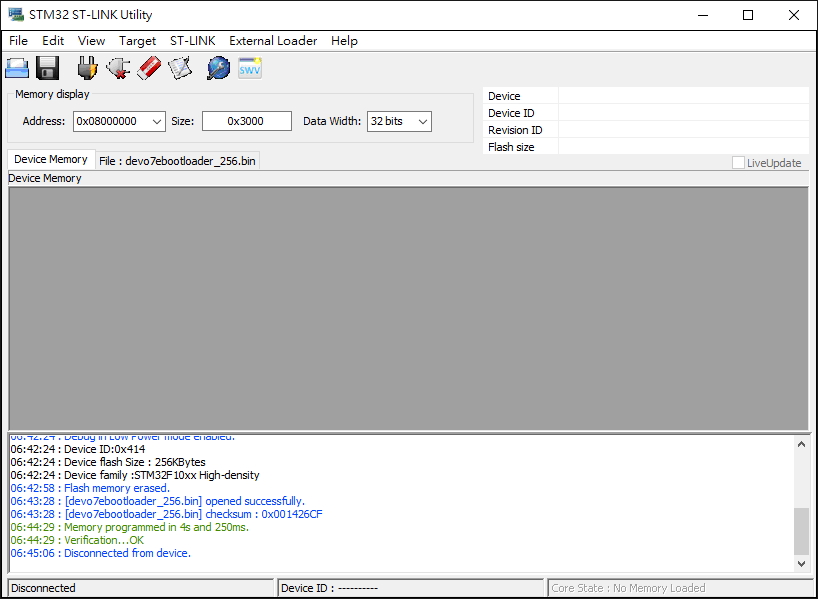The image size is (818, 599).
Task: Click log line with checksum 0x001426CF
Action: coord(166,514)
